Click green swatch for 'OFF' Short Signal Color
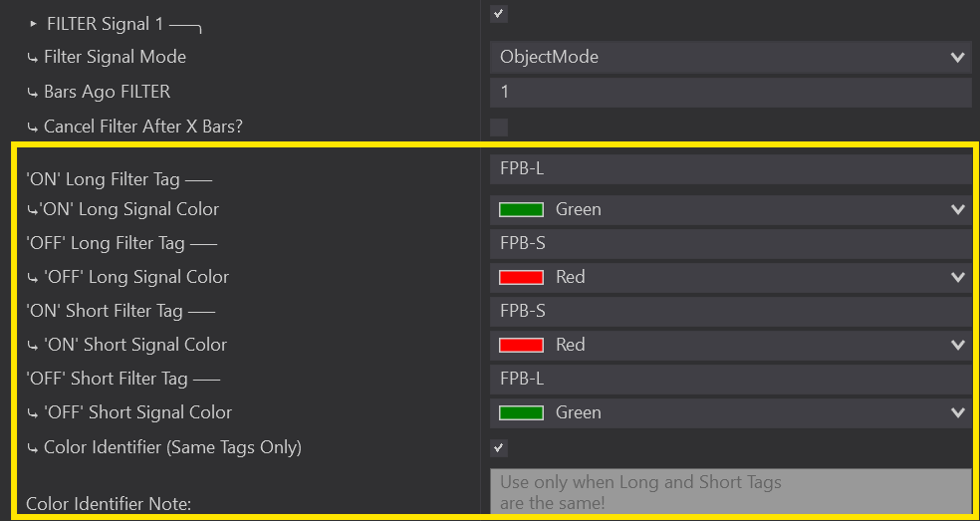Viewport: 980px width, 521px height. point(521,413)
